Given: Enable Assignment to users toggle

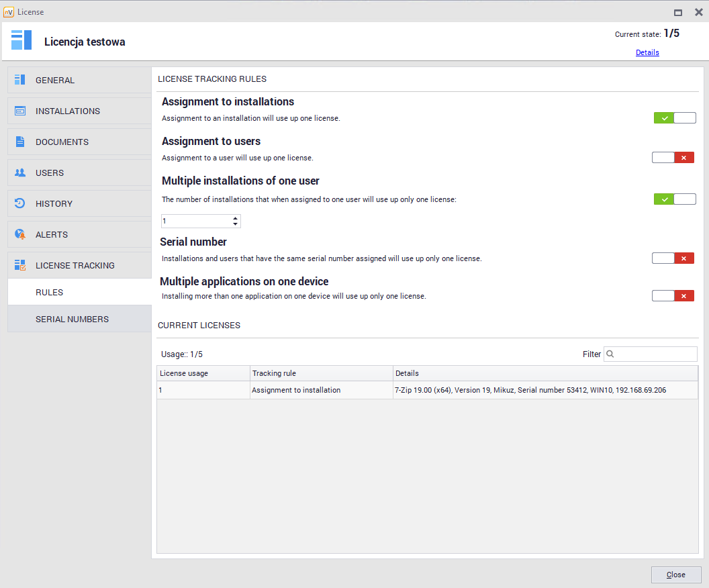Looking at the screenshot, I should [x=673, y=158].
